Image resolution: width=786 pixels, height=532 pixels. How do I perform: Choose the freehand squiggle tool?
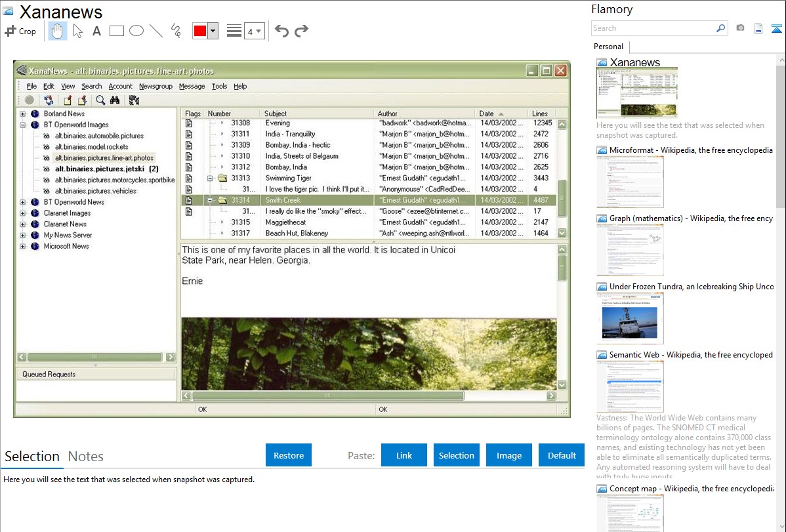(176, 31)
